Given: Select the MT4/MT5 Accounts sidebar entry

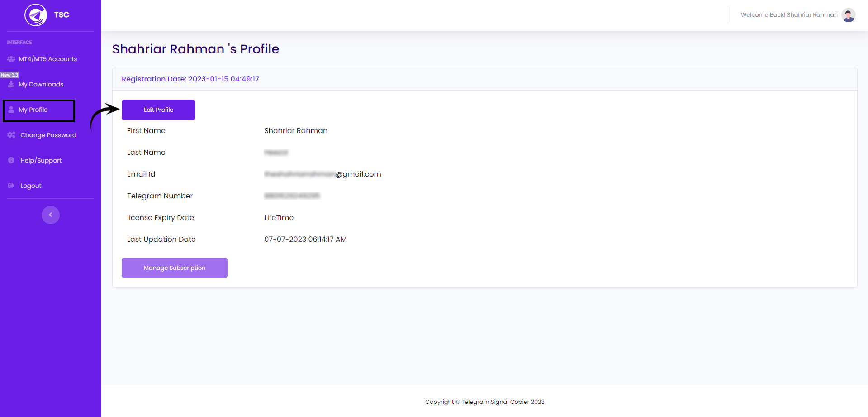Looking at the screenshot, I should coord(47,59).
